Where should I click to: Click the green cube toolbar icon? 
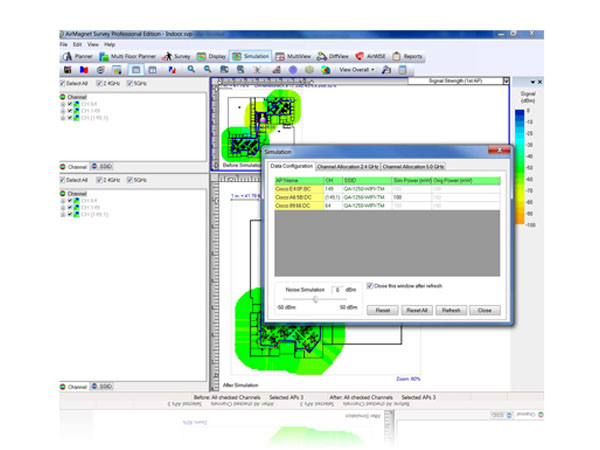point(309,70)
